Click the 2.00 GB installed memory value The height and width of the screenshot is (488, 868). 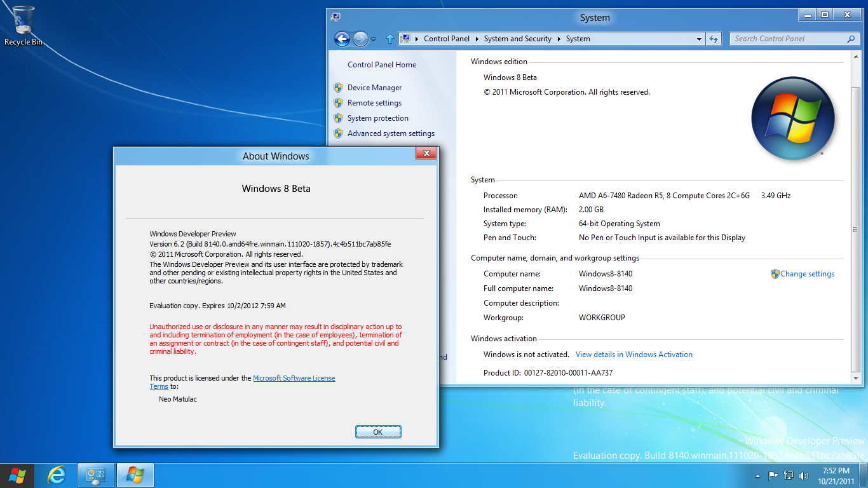[591, 210]
